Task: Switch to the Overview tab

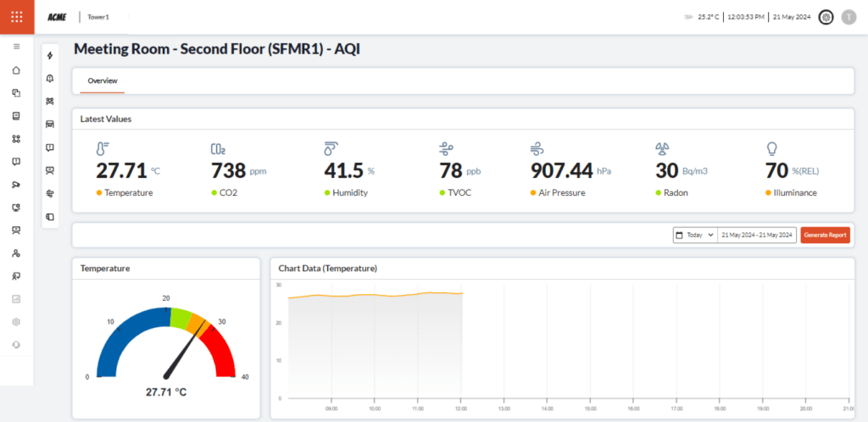Action: point(102,81)
